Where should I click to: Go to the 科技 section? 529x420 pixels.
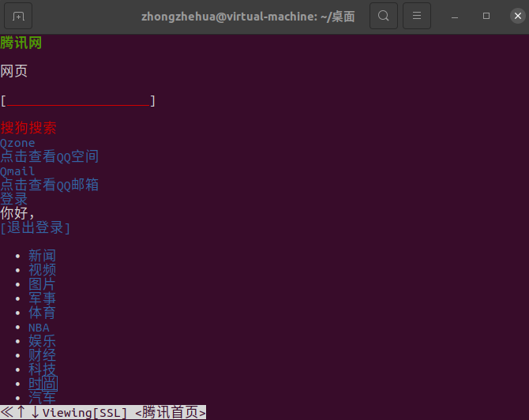(x=42, y=369)
